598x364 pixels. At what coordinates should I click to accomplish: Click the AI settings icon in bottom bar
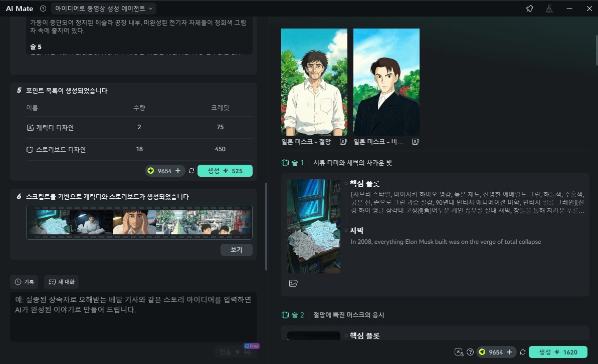459,352
